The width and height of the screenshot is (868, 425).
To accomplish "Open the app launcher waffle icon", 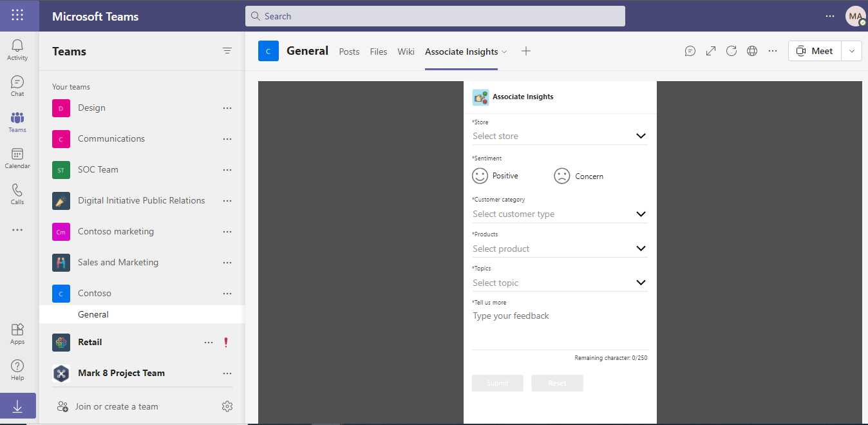I will click(x=17, y=15).
